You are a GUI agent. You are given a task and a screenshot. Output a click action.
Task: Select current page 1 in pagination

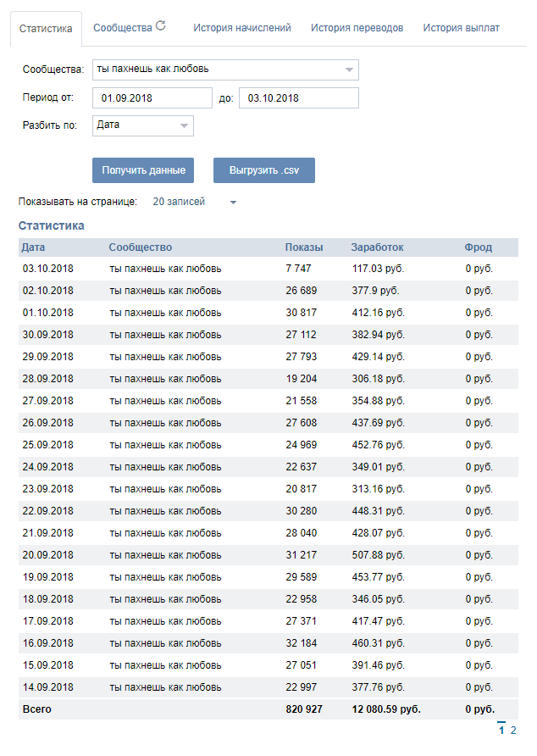click(501, 731)
